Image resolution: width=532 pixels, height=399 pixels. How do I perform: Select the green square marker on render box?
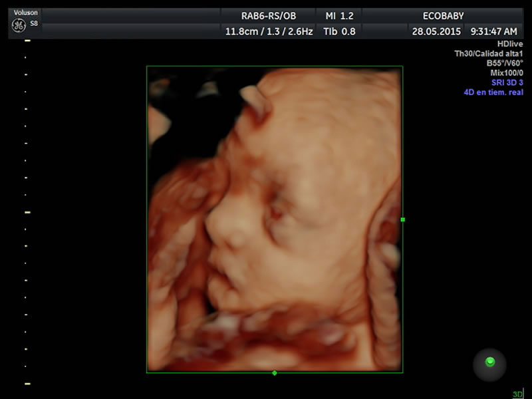coord(402,219)
